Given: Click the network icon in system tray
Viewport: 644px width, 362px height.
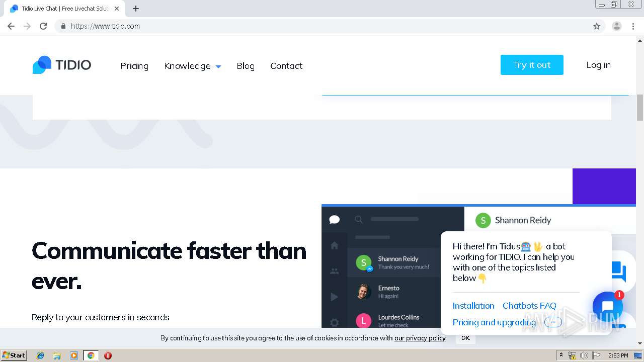Looking at the screenshot, I should point(572,355).
